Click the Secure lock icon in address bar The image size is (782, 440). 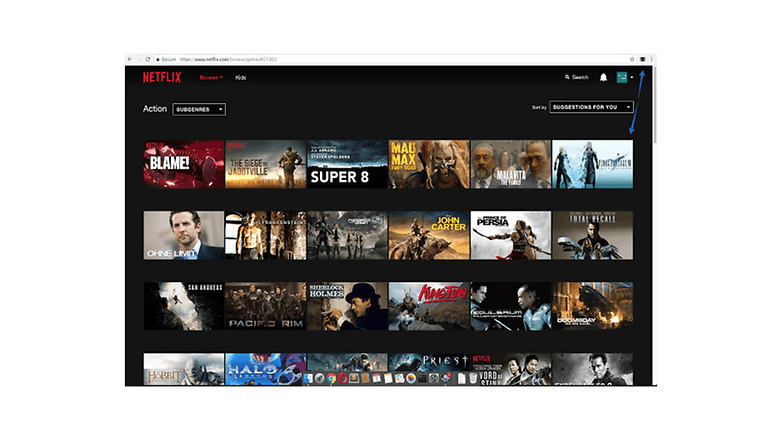(x=158, y=59)
